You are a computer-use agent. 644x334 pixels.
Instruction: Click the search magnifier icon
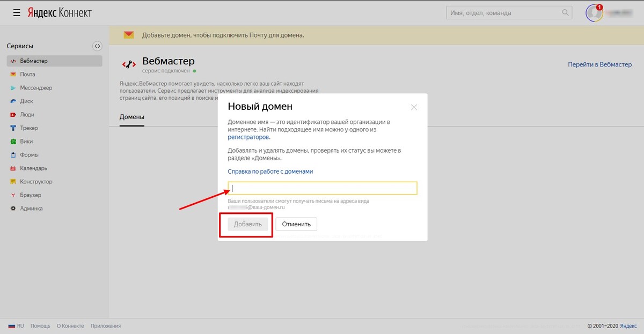click(x=565, y=12)
